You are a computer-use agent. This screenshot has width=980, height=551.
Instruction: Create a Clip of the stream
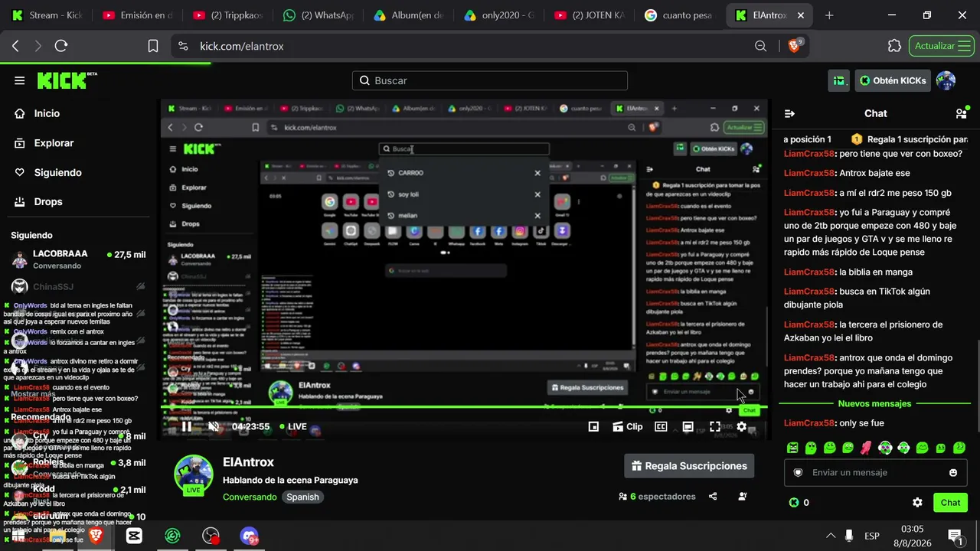pyautogui.click(x=627, y=427)
